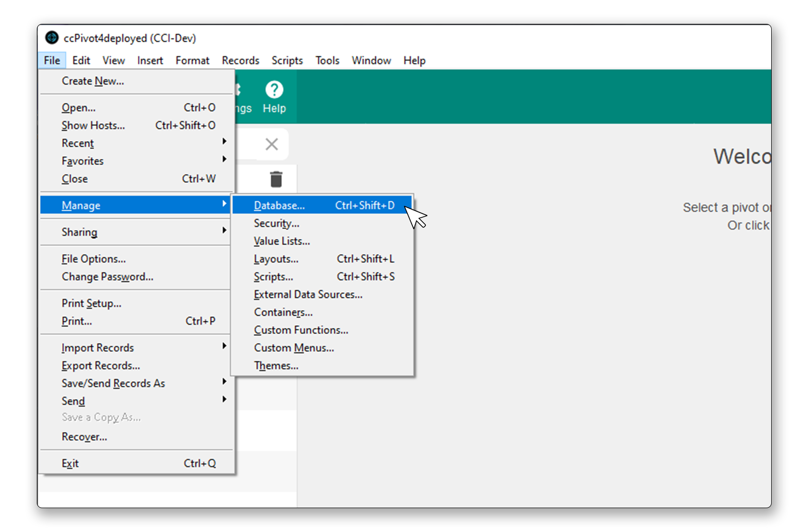Screen dimensions: 808x532
Task: Choose Export Records... entry
Action: 136,366
